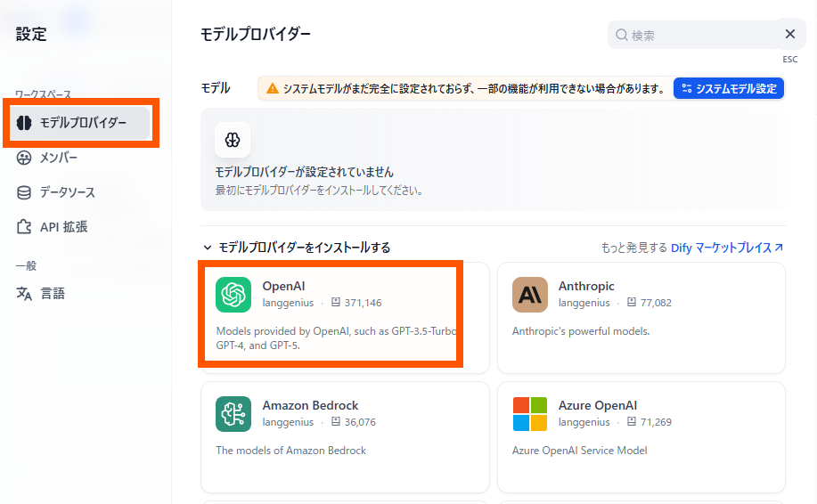Select 言語 in general settings
Viewport: 817px width, 504px height.
click(52, 293)
